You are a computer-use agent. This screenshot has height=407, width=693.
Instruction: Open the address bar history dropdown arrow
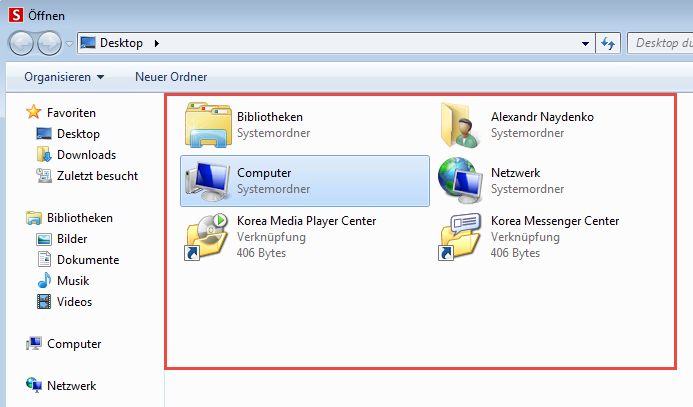click(585, 43)
